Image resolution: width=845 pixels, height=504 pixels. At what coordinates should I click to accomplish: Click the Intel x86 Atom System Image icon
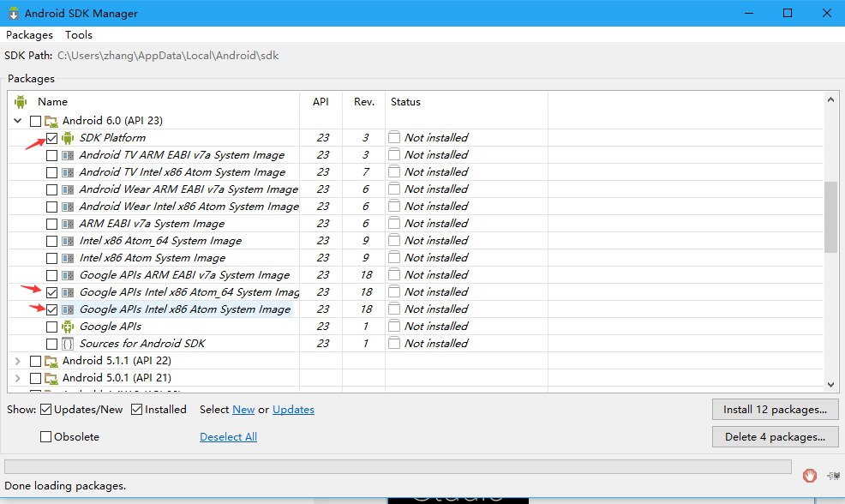coord(68,259)
